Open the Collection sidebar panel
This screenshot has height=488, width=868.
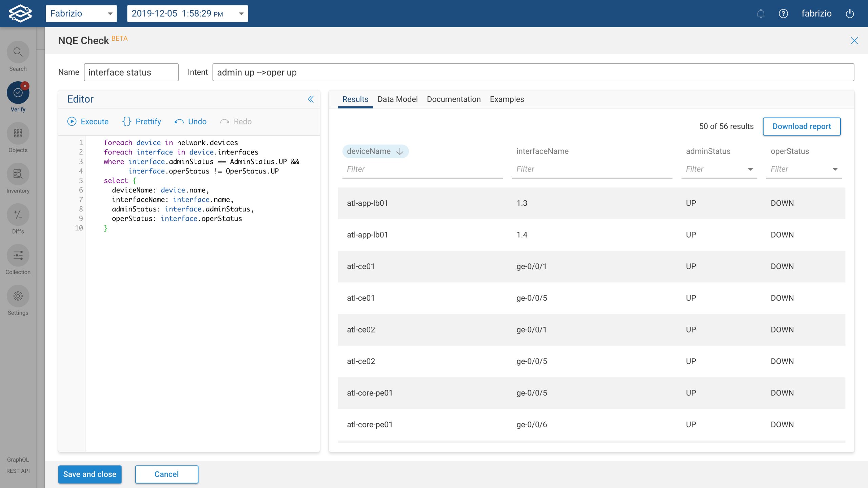click(18, 255)
